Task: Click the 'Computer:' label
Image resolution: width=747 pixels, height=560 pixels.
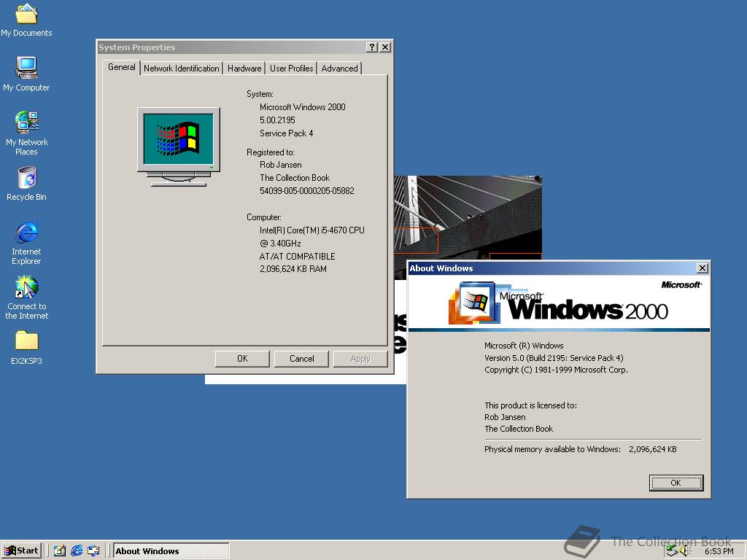Action: (264, 217)
